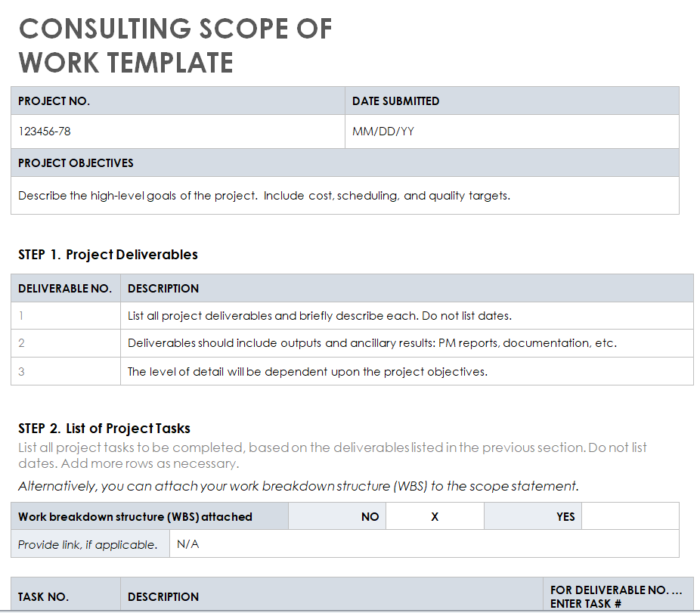The width and height of the screenshot is (700, 613).
Task: Select deliverable number 3 cell
Action: [x=65, y=371]
